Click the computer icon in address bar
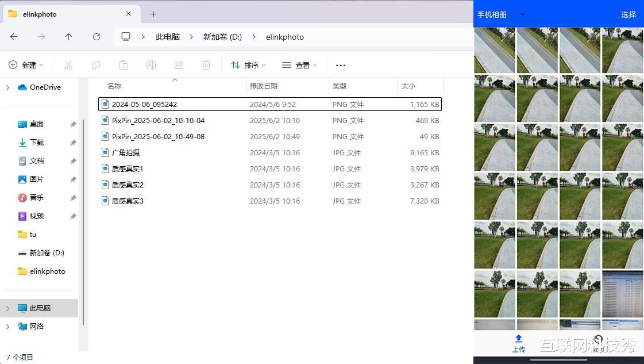 (x=126, y=37)
